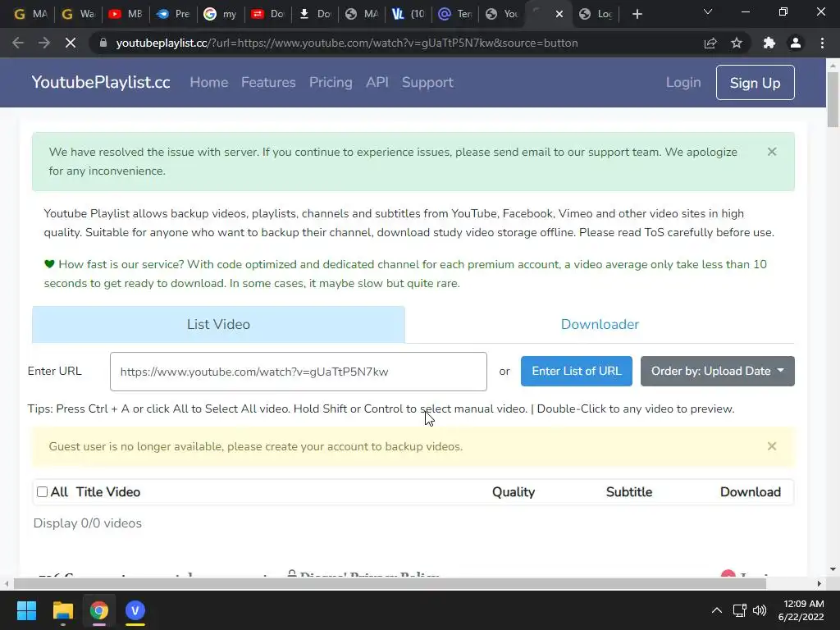Click the horizontal page scrollbar
The image size is (840, 630).
point(390,583)
